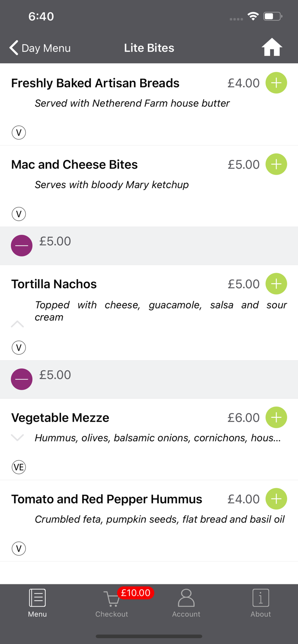The height and width of the screenshot is (644, 298).
Task: Add another Tortilla Nachos with plus button
Action: 276,284
